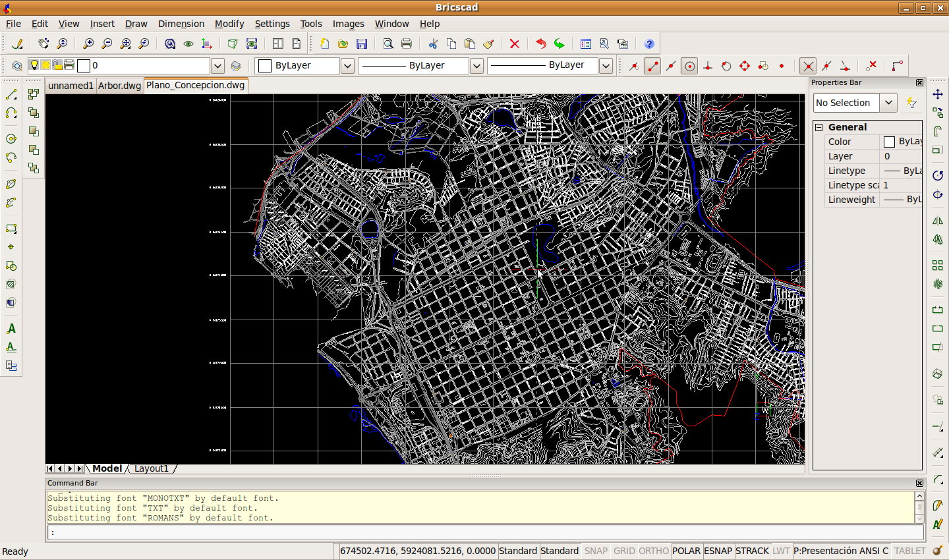Click the ByLayer color swatch dropdown
The width and height of the screenshot is (949, 560).
[347, 66]
